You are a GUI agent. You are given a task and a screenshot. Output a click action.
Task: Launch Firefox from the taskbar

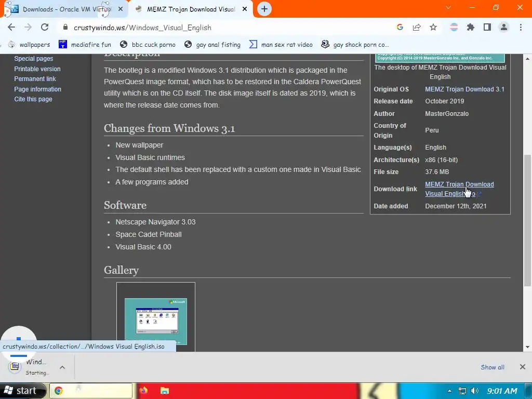click(x=143, y=391)
